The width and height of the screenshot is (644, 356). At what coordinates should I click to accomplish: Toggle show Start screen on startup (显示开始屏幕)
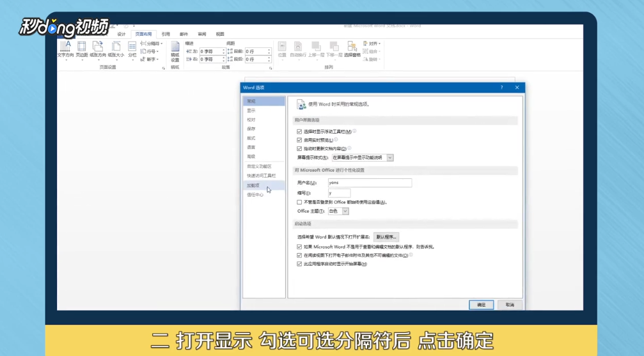(x=299, y=264)
